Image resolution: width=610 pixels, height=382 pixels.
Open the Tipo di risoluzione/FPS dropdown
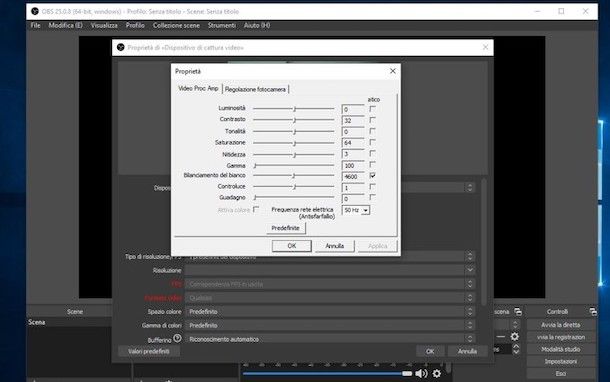pos(470,256)
